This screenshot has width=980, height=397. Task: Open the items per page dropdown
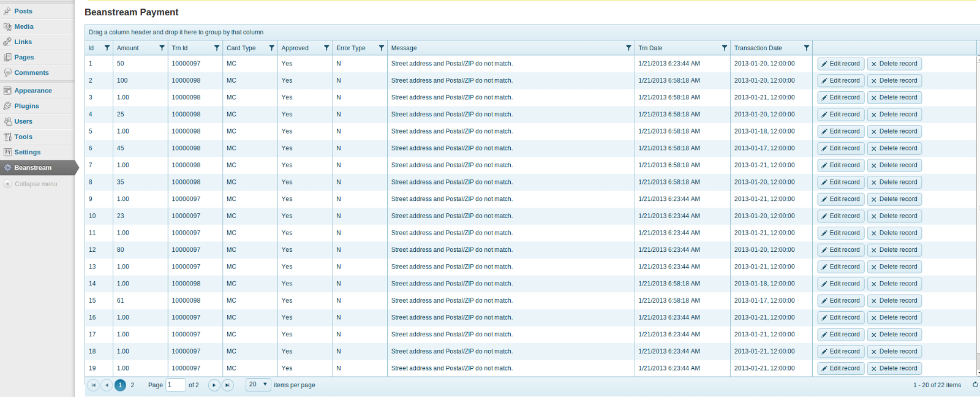[258, 384]
